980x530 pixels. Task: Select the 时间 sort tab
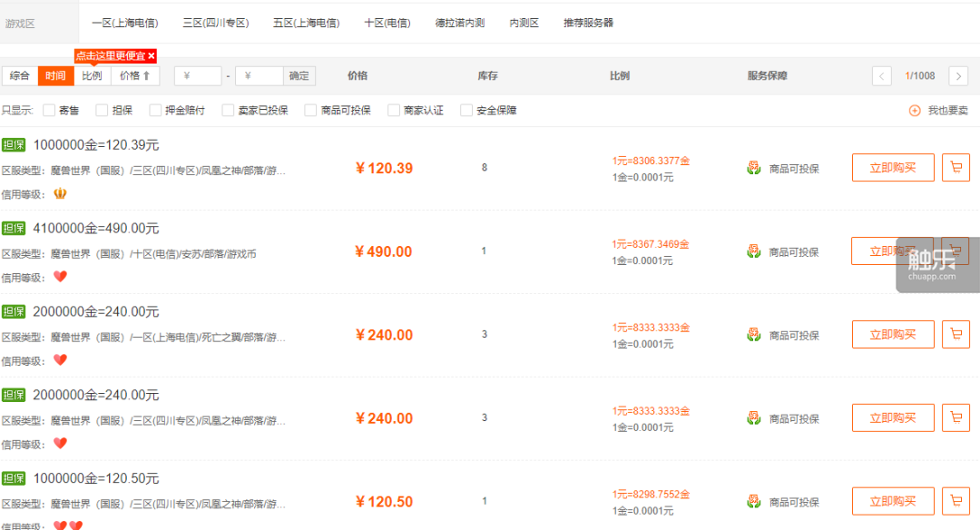pyautogui.click(x=55, y=75)
